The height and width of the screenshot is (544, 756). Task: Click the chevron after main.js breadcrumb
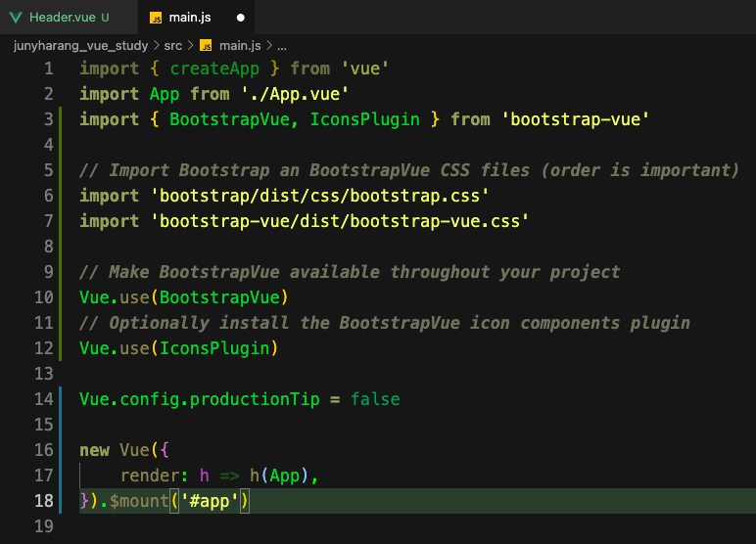pos(269,46)
